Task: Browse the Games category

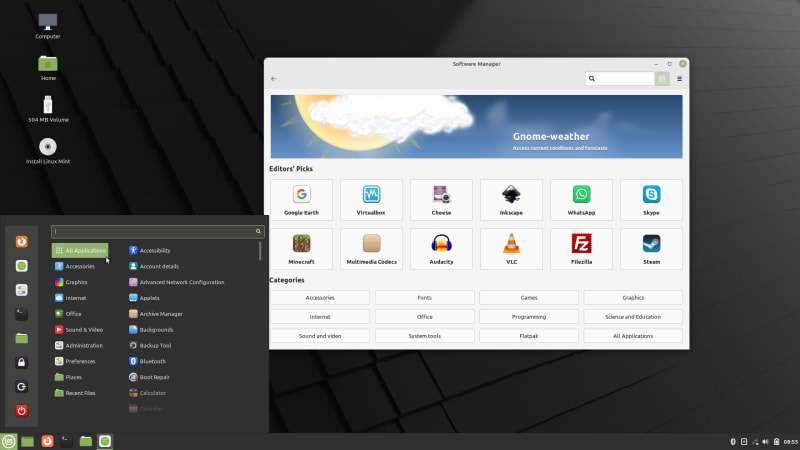Action: click(529, 297)
